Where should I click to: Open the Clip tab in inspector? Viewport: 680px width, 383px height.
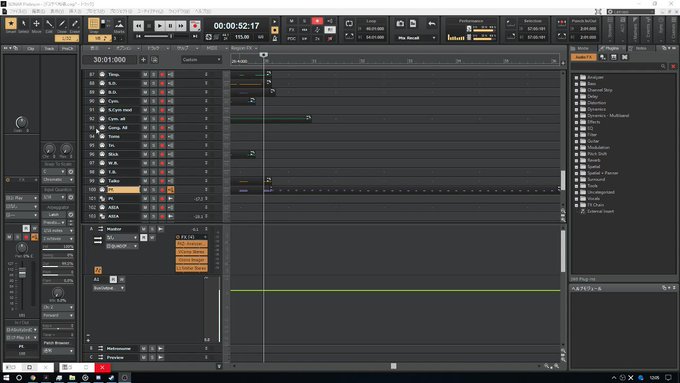pyautogui.click(x=30, y=48)
